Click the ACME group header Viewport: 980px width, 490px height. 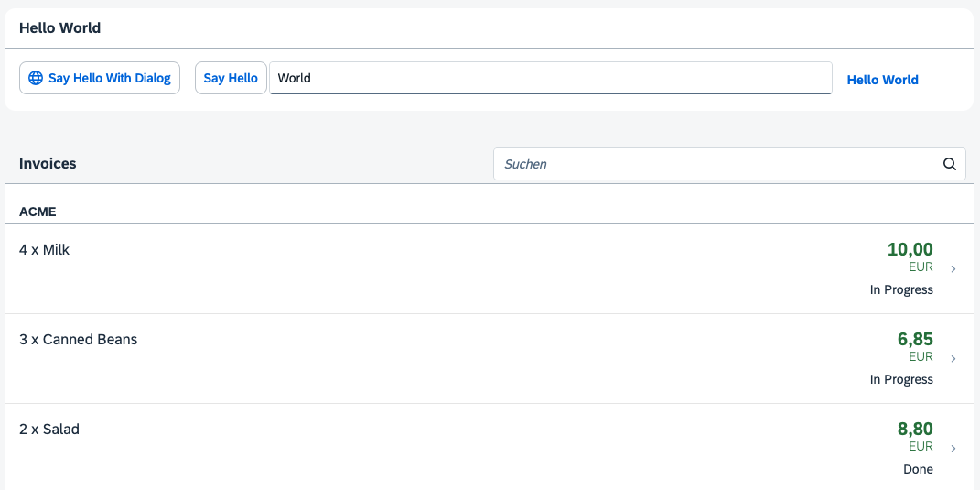click(489, 212)
